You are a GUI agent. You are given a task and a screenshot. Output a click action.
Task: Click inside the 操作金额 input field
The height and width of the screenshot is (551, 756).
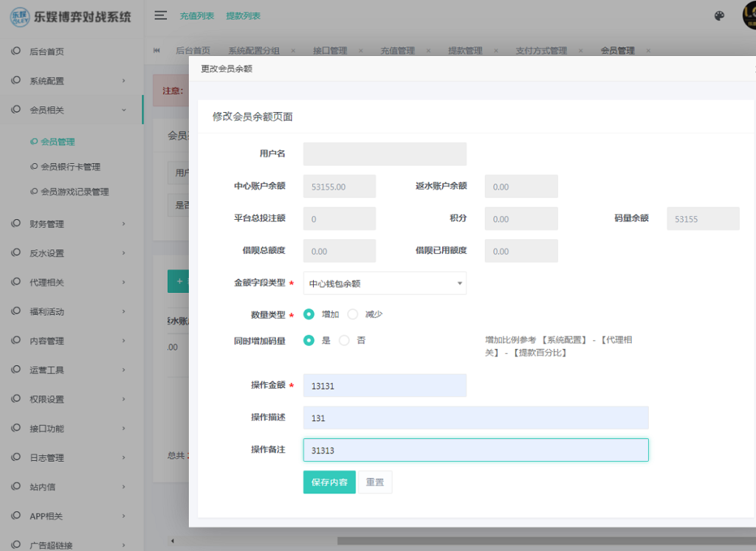click(x=385, y=385)
